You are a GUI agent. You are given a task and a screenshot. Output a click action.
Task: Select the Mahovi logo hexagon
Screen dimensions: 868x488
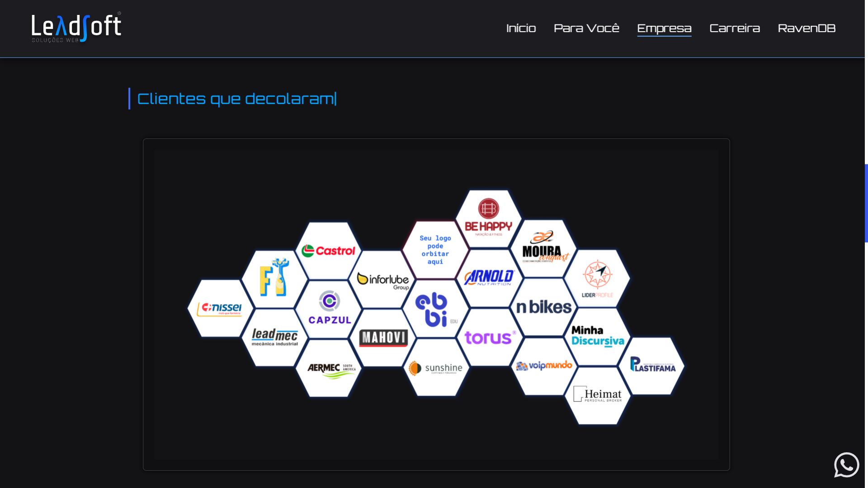point(383,338)
